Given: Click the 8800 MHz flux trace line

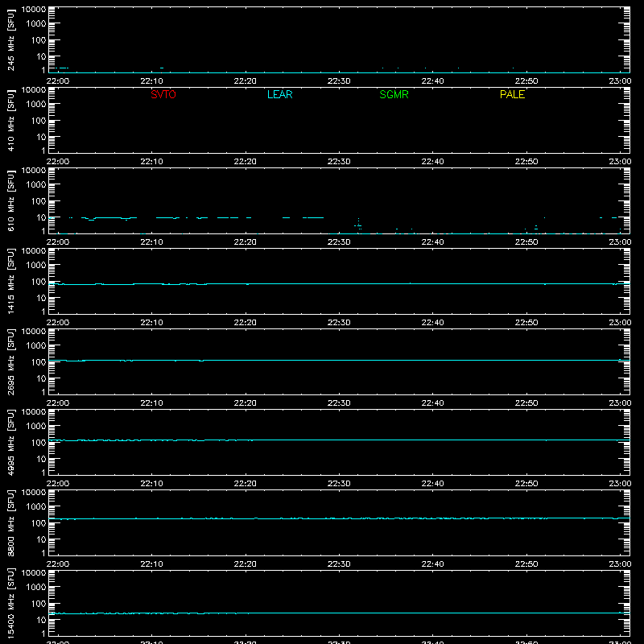Looking at the screenshot, I should (339, 518).
